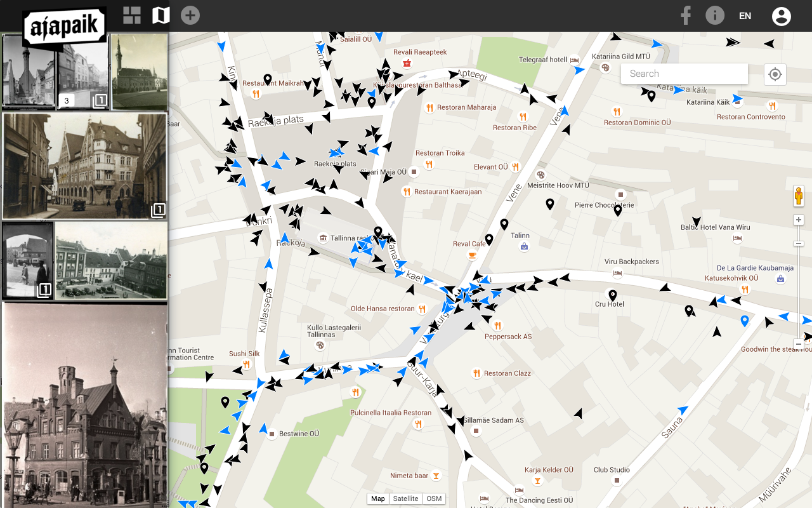Click the Nimeta baar cocktail icon
The height and width of the screenshot is (508, 812).
436,476
